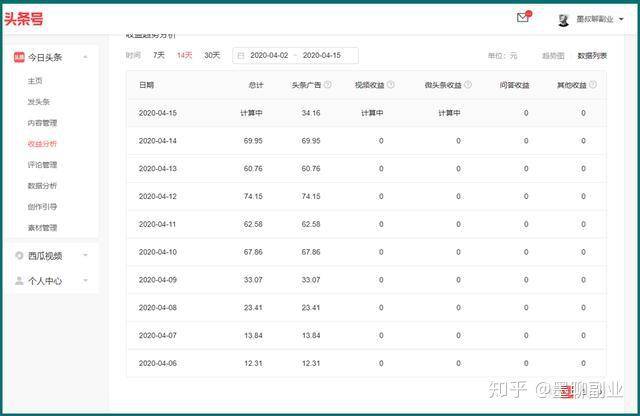640x416 pixels.
Task: Go to 主页 in sidebar
Action: coord(35,81)
